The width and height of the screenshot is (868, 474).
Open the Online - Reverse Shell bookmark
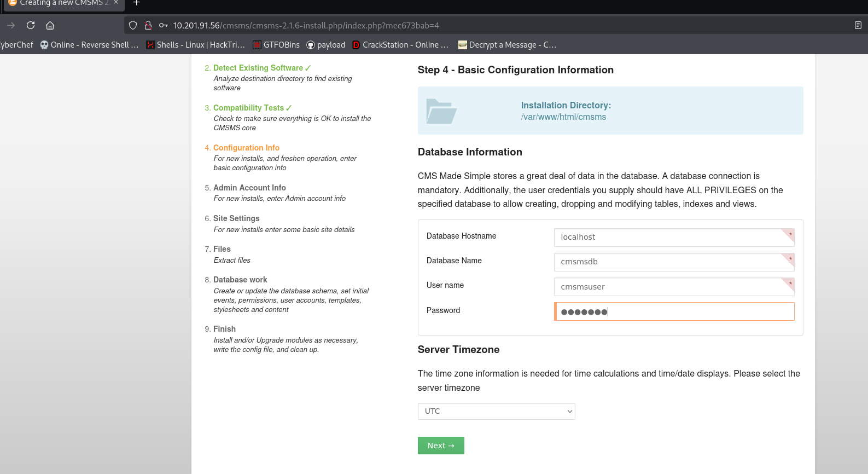pyautogui.click(x=89, y=45)
